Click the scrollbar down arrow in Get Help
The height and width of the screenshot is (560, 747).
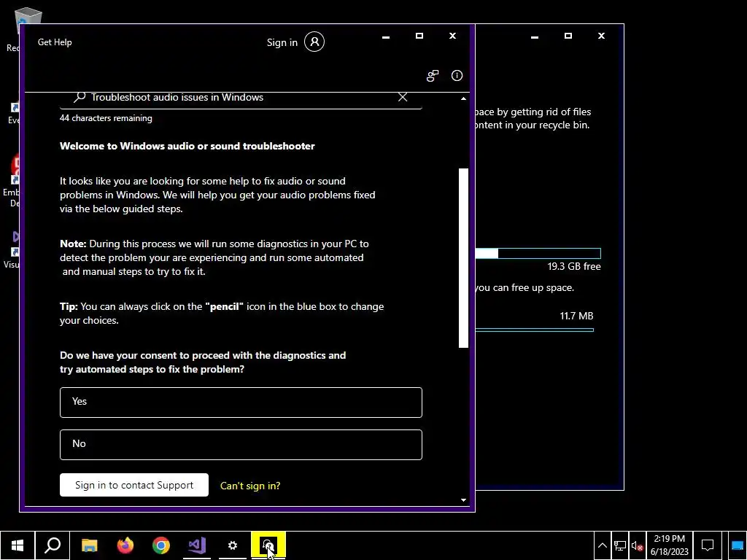pyautogui.click(x=463, y=500)
